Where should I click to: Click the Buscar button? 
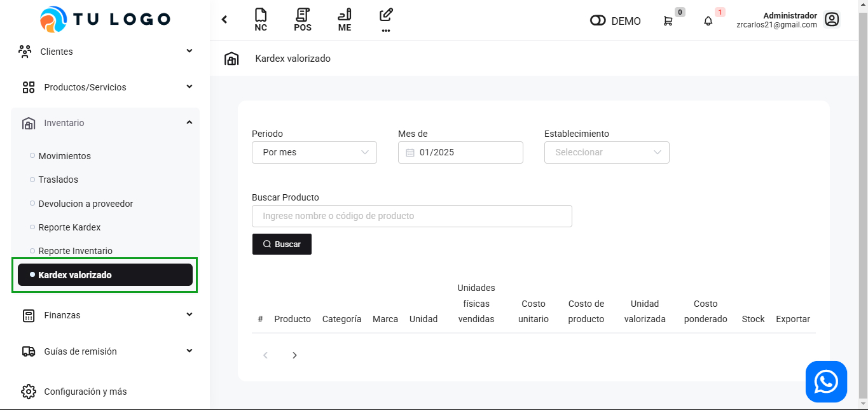[x=282, y=244]
